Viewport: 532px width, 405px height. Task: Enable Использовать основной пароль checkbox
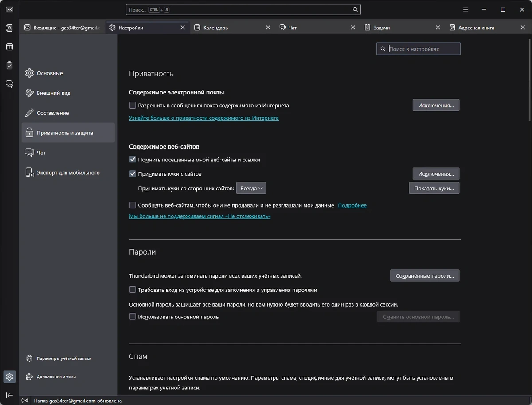coord(133,317)
